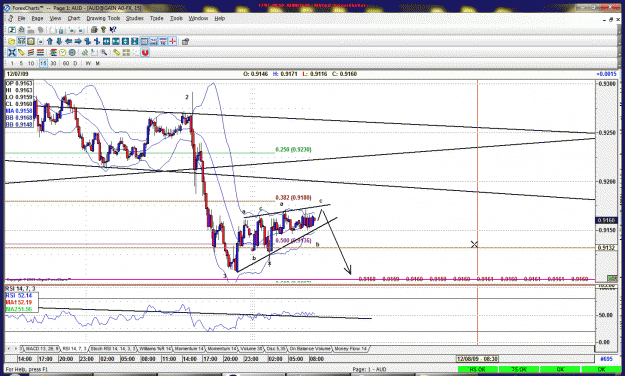Image resolution: width=625 pixels, height=376 pixels.
Task: Switch to the Stoch RSI tab
Action: pos(113,348)
